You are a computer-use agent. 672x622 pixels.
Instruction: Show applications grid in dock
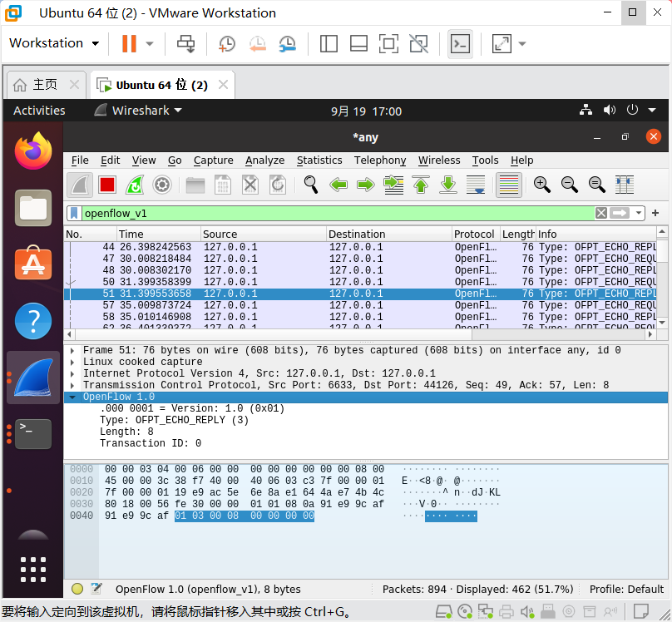(x=33, y=570)
